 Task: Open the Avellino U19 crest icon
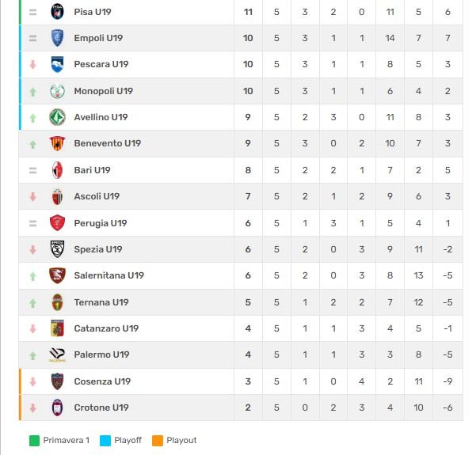coord(57,117)
